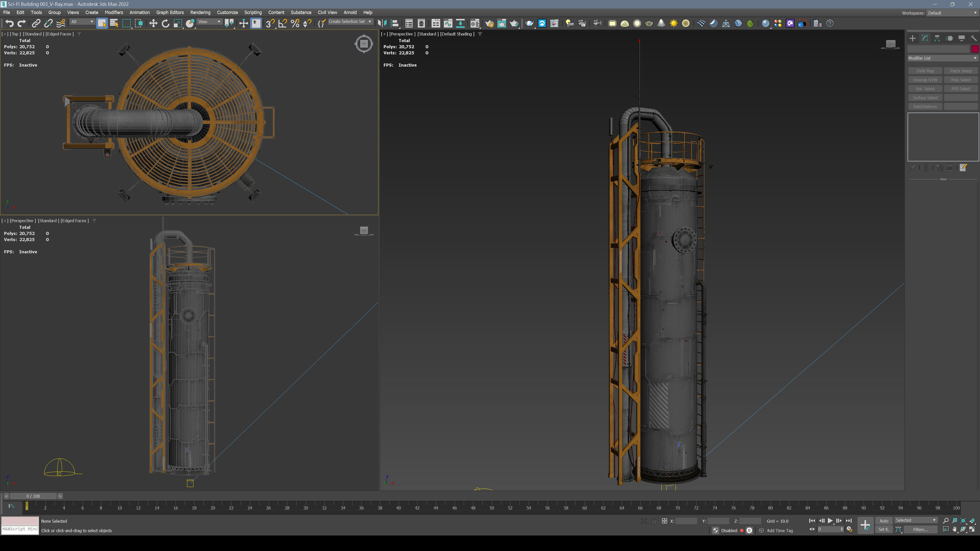
Task: Click Add Time Tag
Action: pyautogui.click(x=780, y=531)
